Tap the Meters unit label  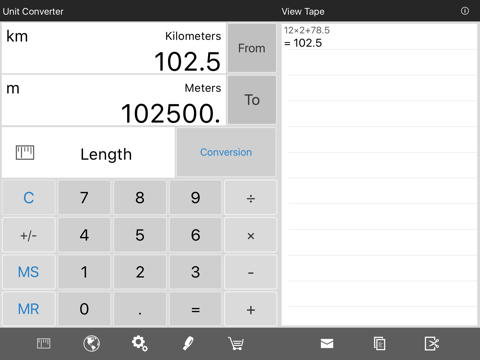coord(203,88)
